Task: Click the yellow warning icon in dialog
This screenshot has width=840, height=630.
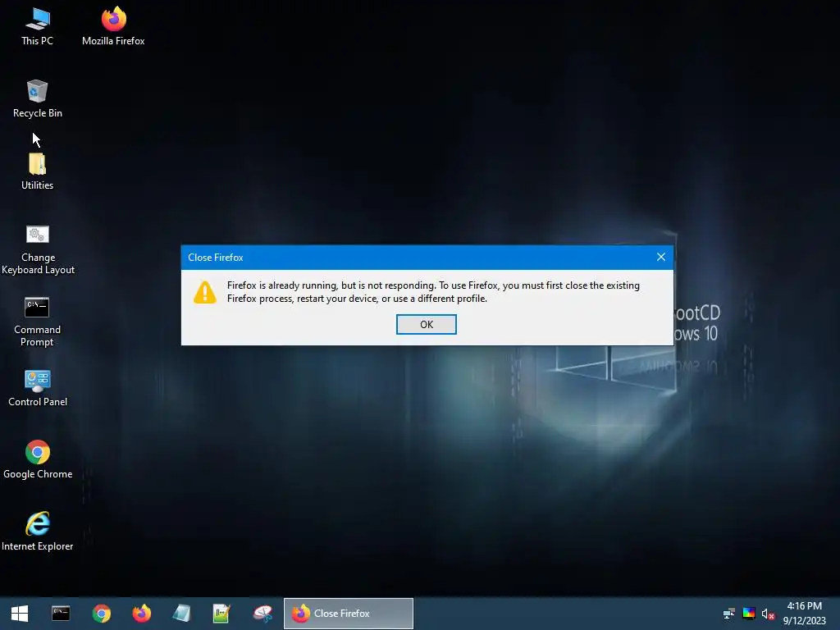Action: click(204, 293)
